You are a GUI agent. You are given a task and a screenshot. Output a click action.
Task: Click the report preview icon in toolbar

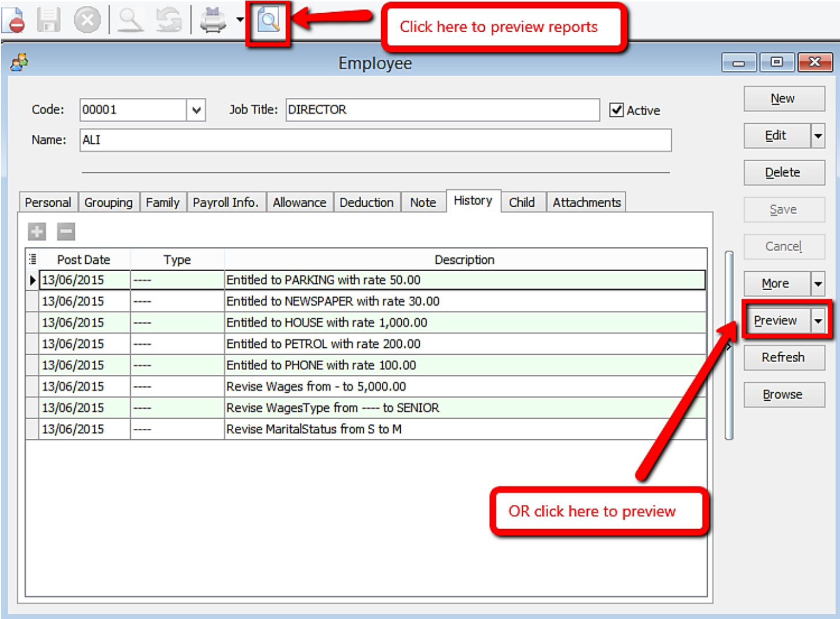(x=268, y=22)
